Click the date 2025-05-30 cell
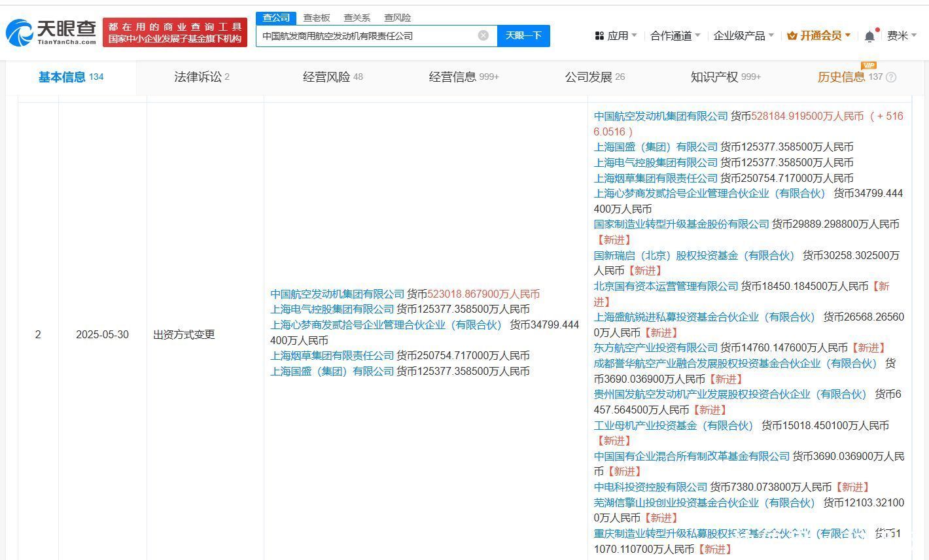Image resolution: width=929 pixels, height=560 pixels. tap(102, 335)
